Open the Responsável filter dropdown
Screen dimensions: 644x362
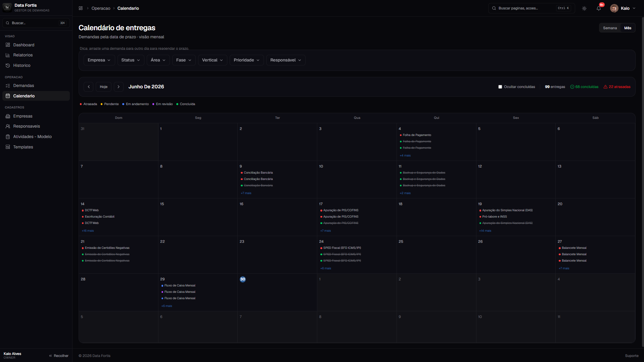tap(286, 60)
